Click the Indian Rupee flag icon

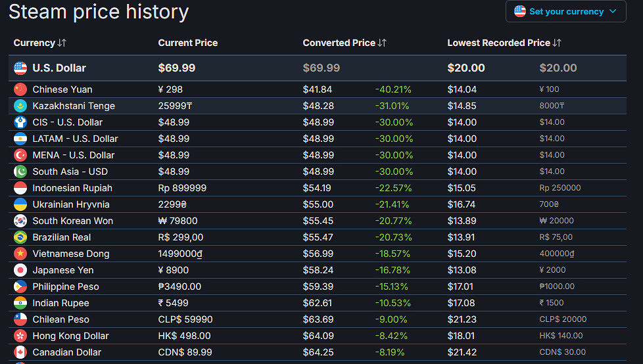(x=20, y=303)
